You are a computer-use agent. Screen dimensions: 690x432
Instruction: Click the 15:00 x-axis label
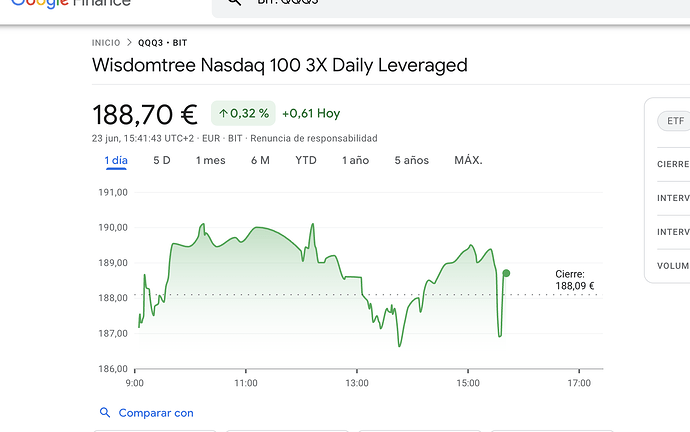tap(468, 383)
